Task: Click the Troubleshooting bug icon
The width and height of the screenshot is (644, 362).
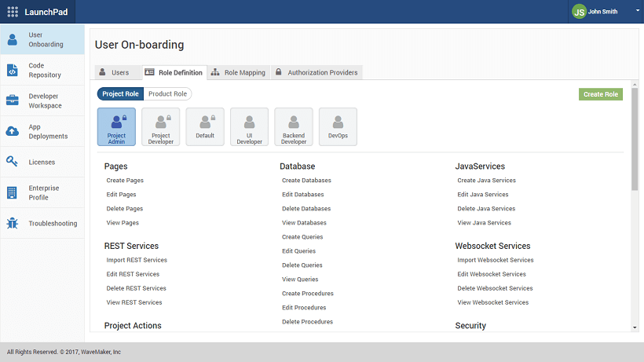Action: [x=13, y=223]
